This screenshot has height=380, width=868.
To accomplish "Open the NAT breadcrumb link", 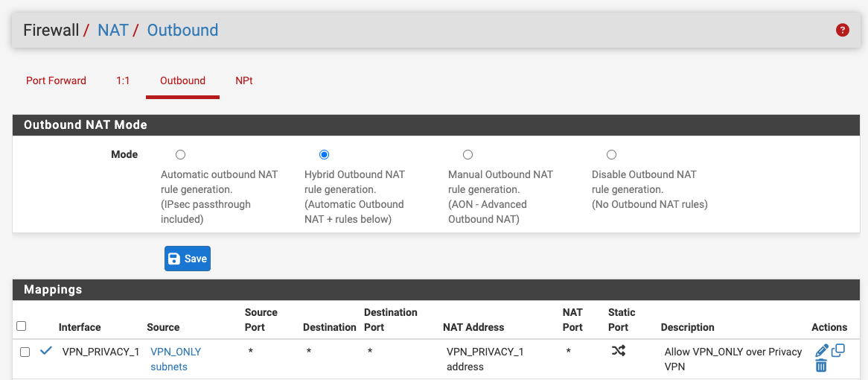I will [x=113, y=30].
